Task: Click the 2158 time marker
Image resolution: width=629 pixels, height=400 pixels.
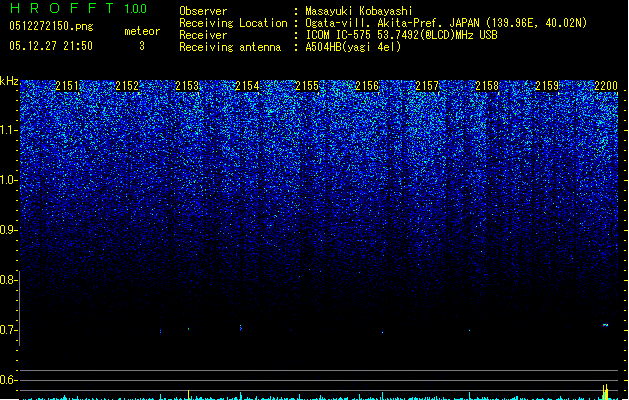Action: (487, 86)
